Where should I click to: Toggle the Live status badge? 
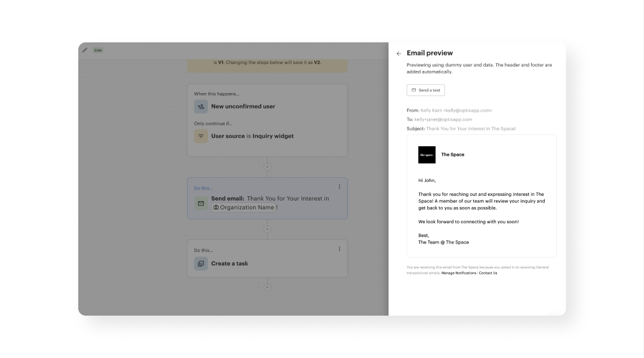(x=97, y=50)
